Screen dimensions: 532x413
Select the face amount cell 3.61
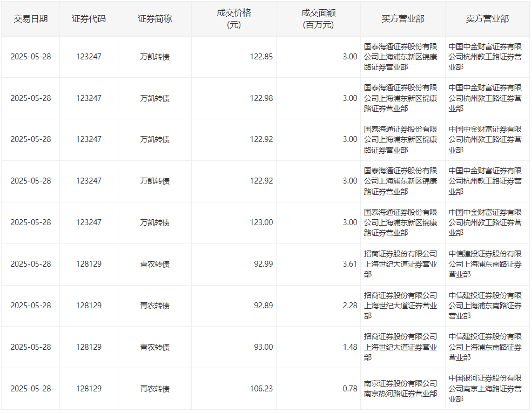(349, 264)
